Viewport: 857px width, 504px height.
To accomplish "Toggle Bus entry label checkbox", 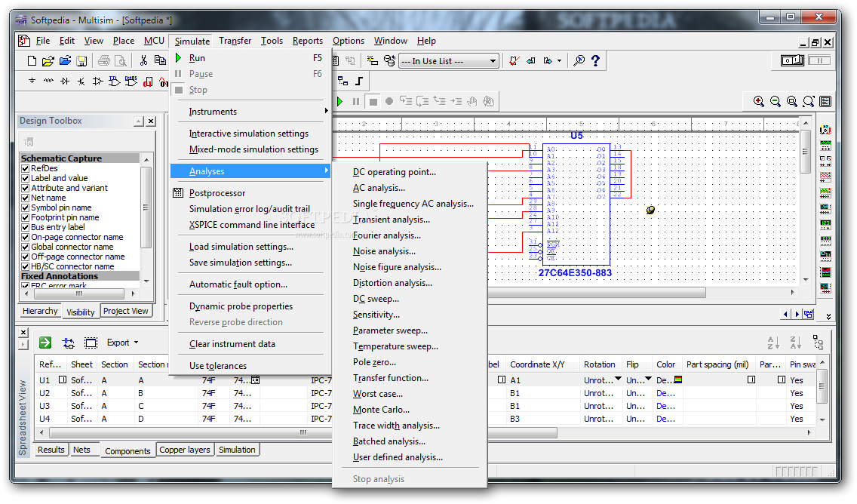I will click(25, 227).
